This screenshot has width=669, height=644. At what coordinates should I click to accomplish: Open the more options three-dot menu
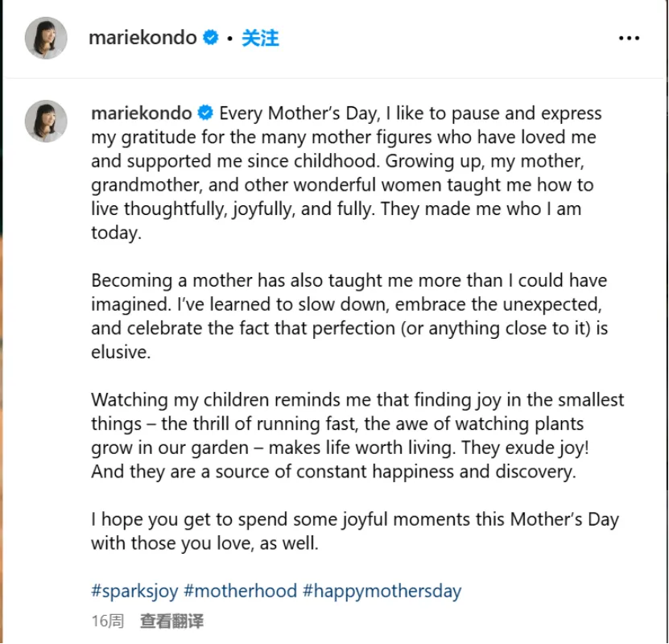point(629,38)
